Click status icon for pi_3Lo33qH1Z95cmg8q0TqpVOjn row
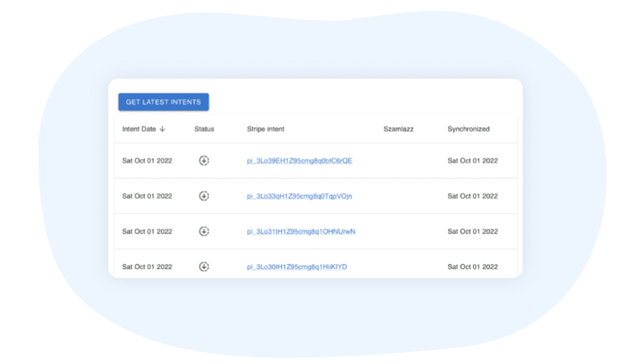This screenshot has width=628, height=364. [204, 196]
